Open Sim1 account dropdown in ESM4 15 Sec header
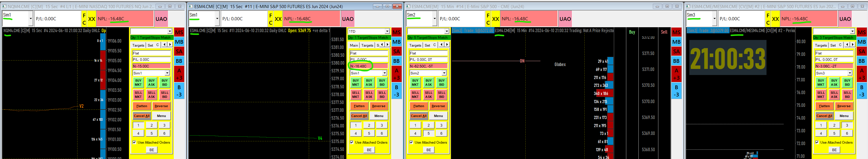 (217, 19)
